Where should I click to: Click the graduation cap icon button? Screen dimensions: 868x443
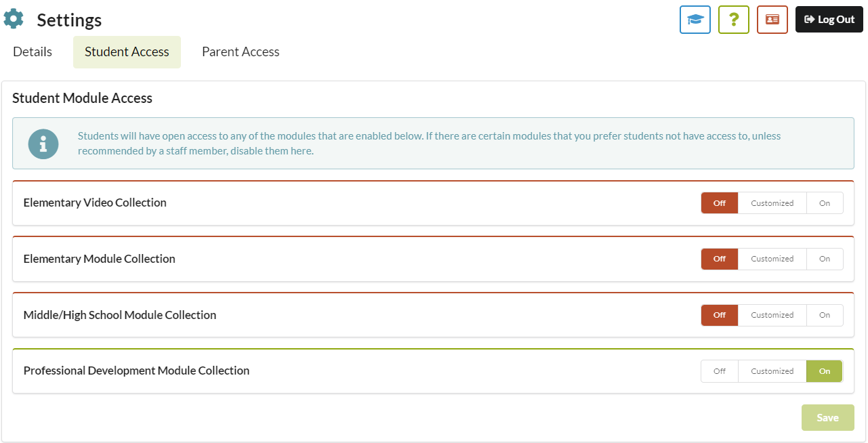(x=695, y=20)
